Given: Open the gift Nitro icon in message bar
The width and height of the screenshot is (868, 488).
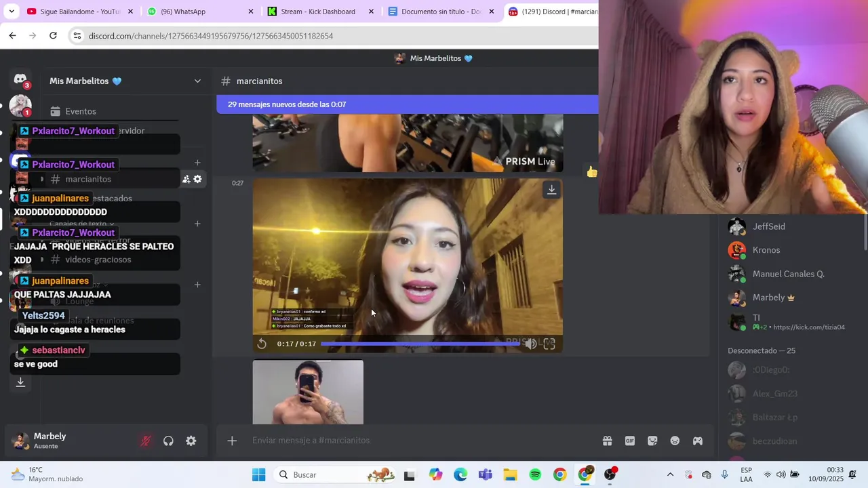Looking at the screenshot, I should click(x=607, y=441).
